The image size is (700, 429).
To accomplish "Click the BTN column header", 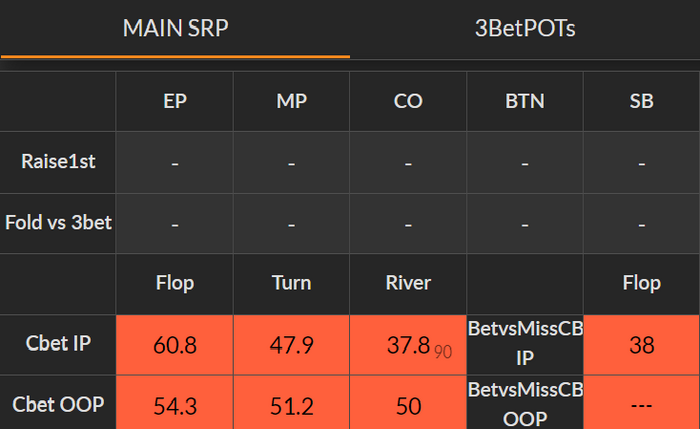I will (x=524, y=101).
